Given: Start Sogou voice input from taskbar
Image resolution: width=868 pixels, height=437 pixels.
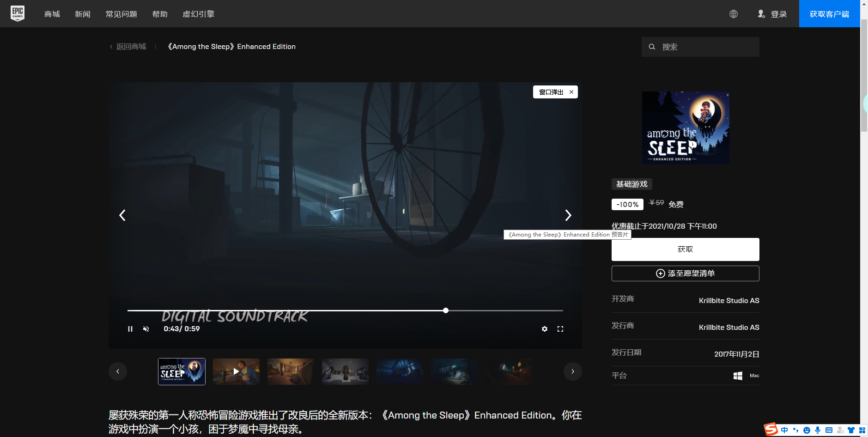Looking at the screenshot, I should point(817,430).
